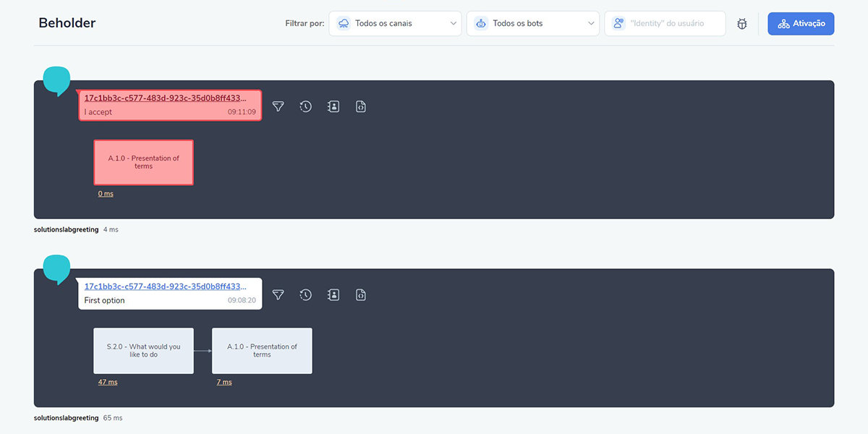
Task: Click the First option message text
Action: click(x=104, y=300)
